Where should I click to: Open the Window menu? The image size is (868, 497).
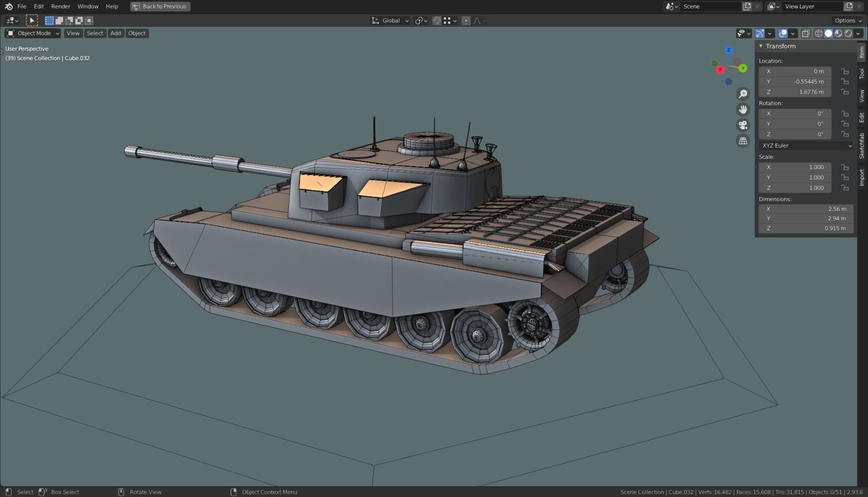pos(88,7)
